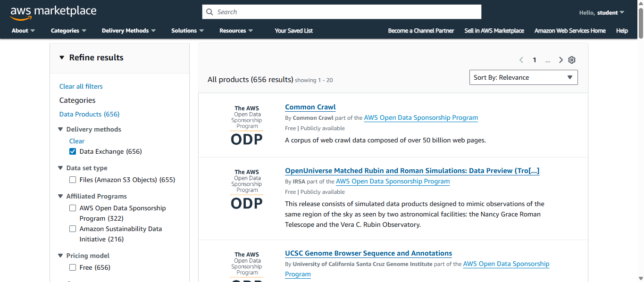
Task: Open UCSC Genome Browser Sequence and Annotations
Action: [x=368, y=253]
